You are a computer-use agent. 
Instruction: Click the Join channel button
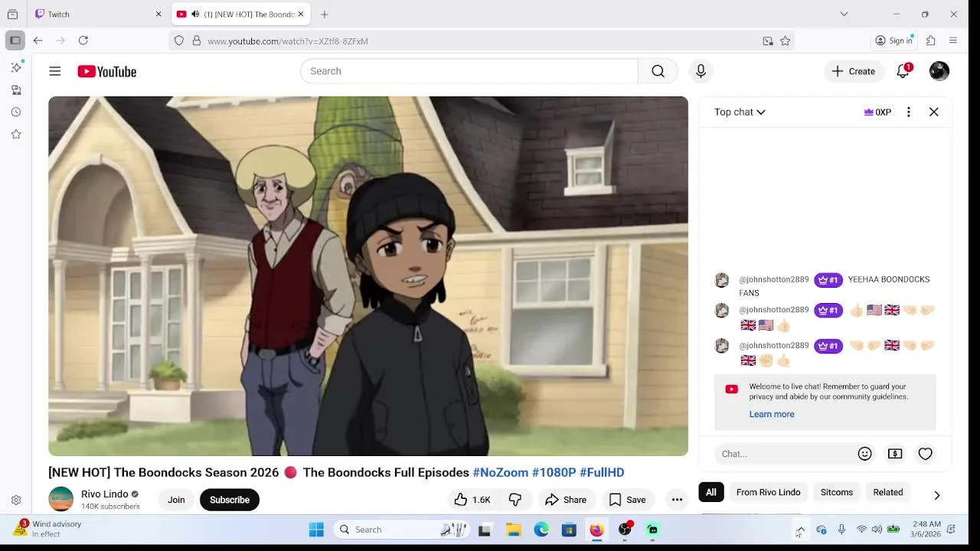tap(176, 500)
